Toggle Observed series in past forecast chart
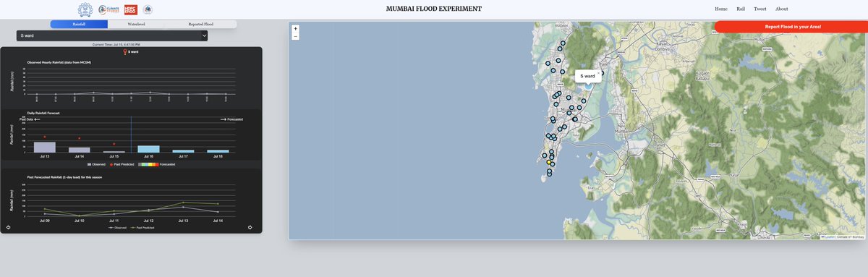The width and height of the screenshot is (868, 277). point(117,228)
